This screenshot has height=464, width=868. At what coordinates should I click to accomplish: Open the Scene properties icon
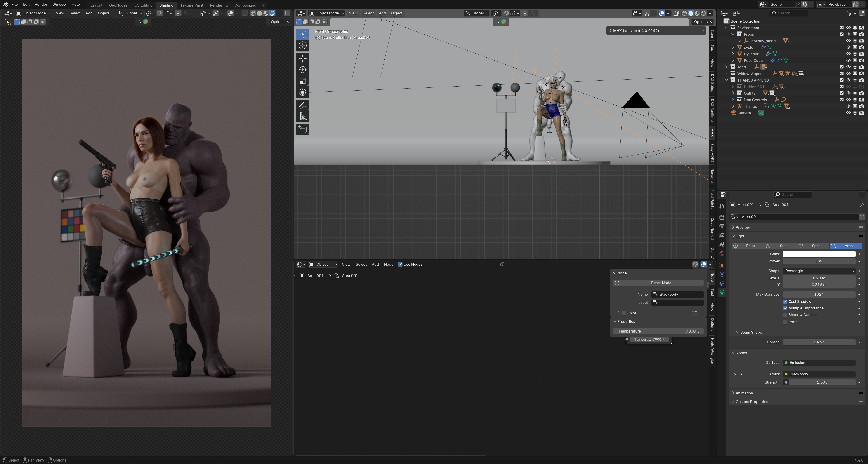[x=722, y=244]
